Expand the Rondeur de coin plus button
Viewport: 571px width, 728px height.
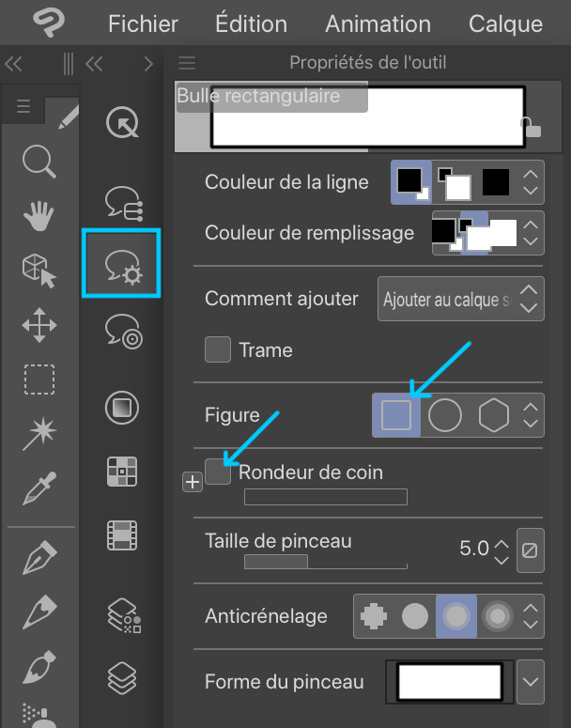point(192,482)
